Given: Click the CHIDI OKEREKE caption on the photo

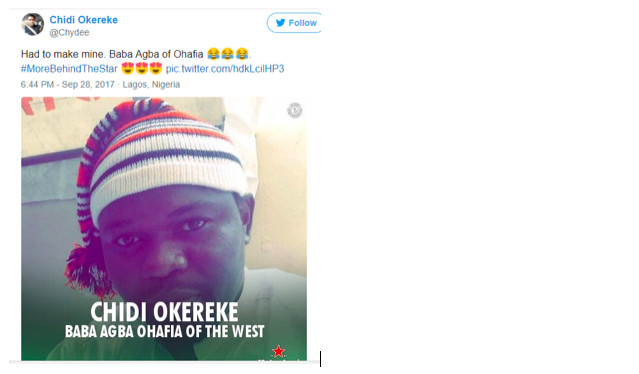Looking at the screenshot, I should (164, 312).
